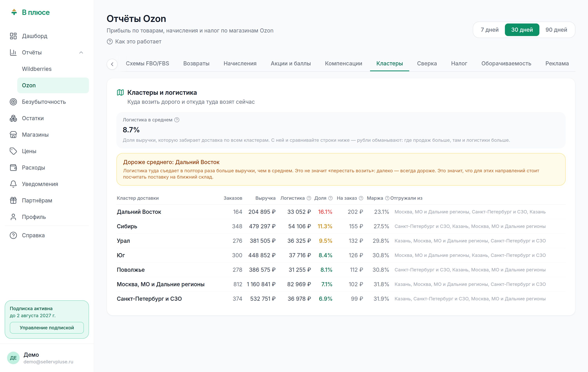Open Безубыточность target icon
Viewport: 588px width, 372px height.
pos(13,102)
